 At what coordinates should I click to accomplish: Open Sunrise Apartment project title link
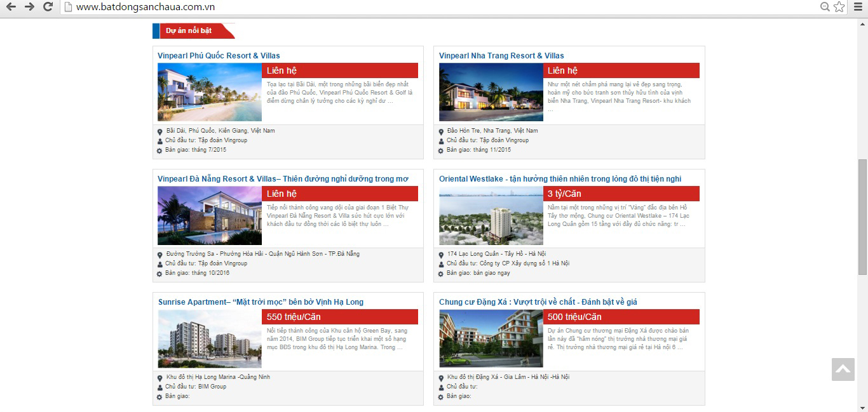pos(261,302)
